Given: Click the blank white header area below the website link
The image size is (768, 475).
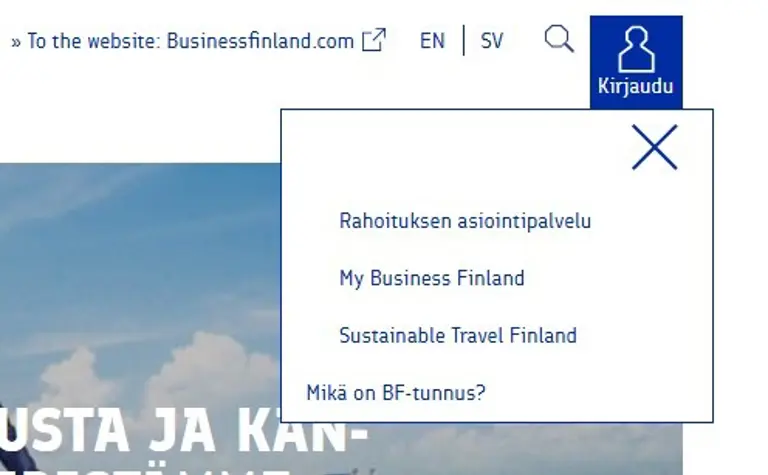Looking at the screenshot, I should [x=140, y=110].
